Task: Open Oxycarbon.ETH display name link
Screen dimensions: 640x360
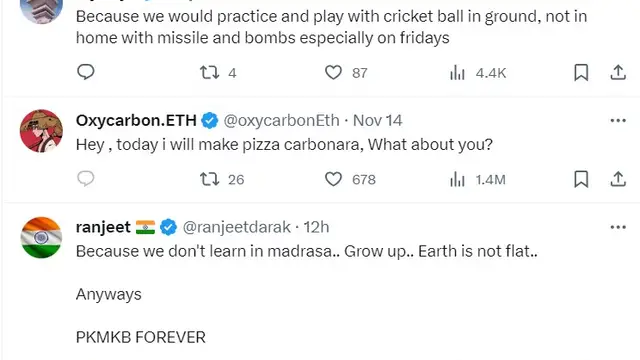Action: (136, 120)
